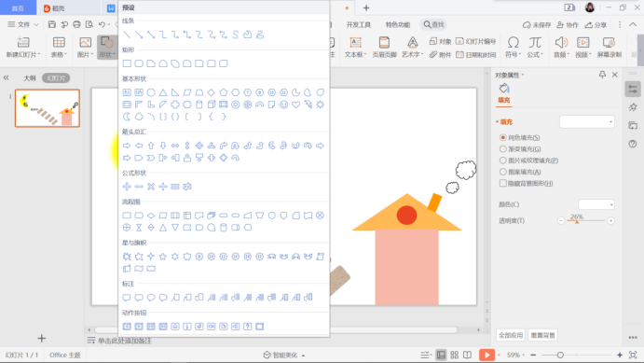
Task: Open the 符号 symbol tool
Action: point(513,48)
